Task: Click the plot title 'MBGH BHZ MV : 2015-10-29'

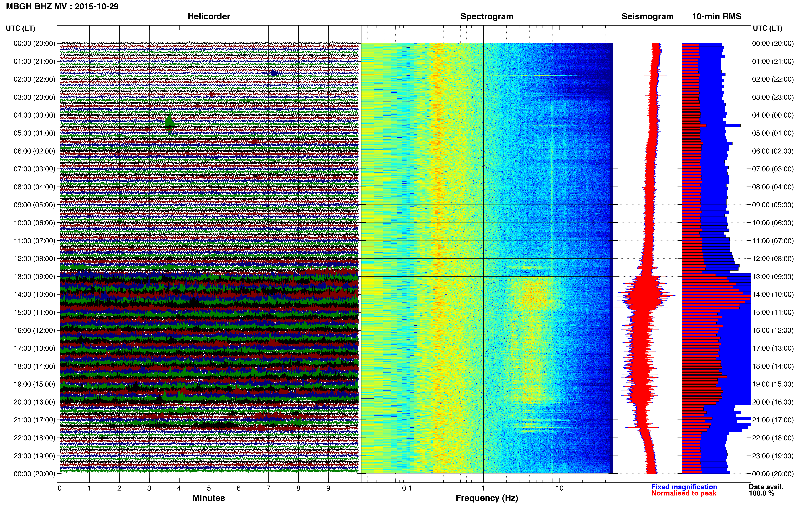Action: tap(62, 6)
